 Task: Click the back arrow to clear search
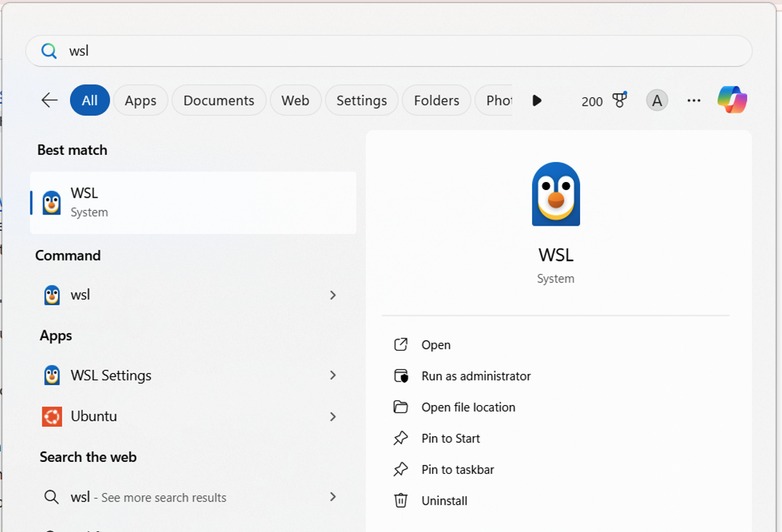(48, 100)
